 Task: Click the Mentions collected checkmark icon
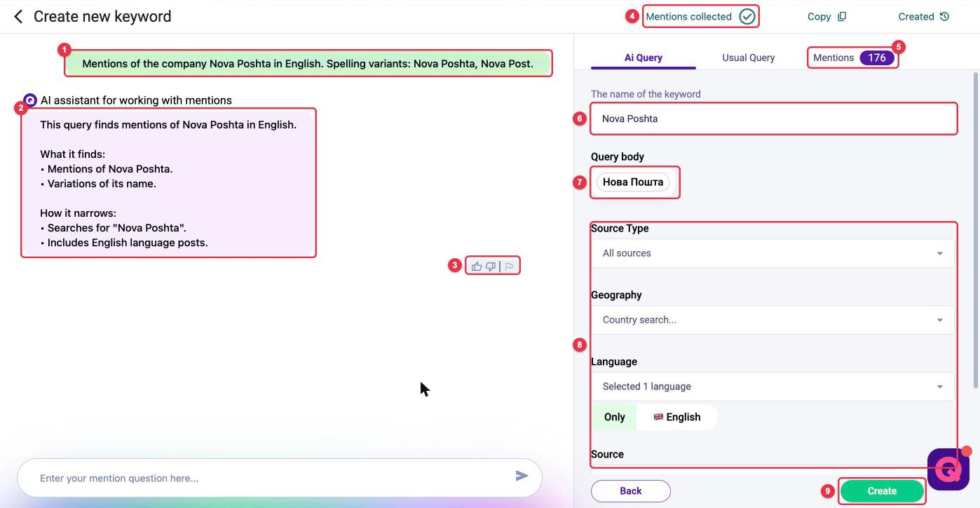[747, 16]
